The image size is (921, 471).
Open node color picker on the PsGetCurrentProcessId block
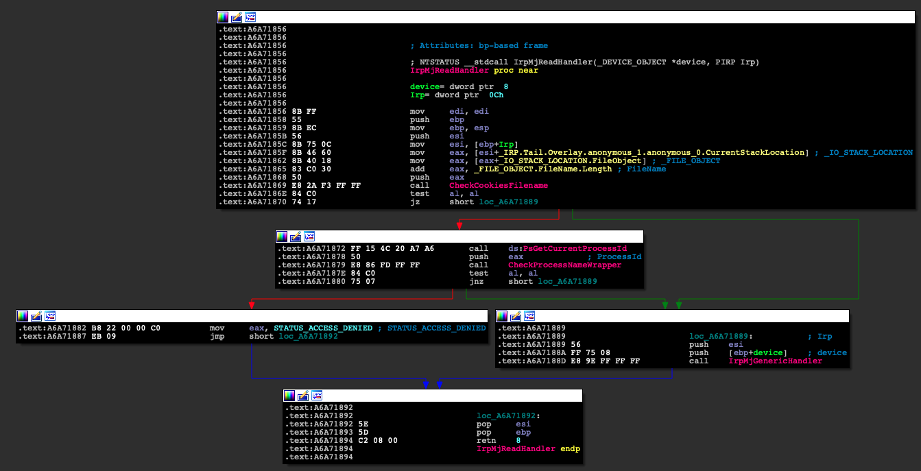283,236
